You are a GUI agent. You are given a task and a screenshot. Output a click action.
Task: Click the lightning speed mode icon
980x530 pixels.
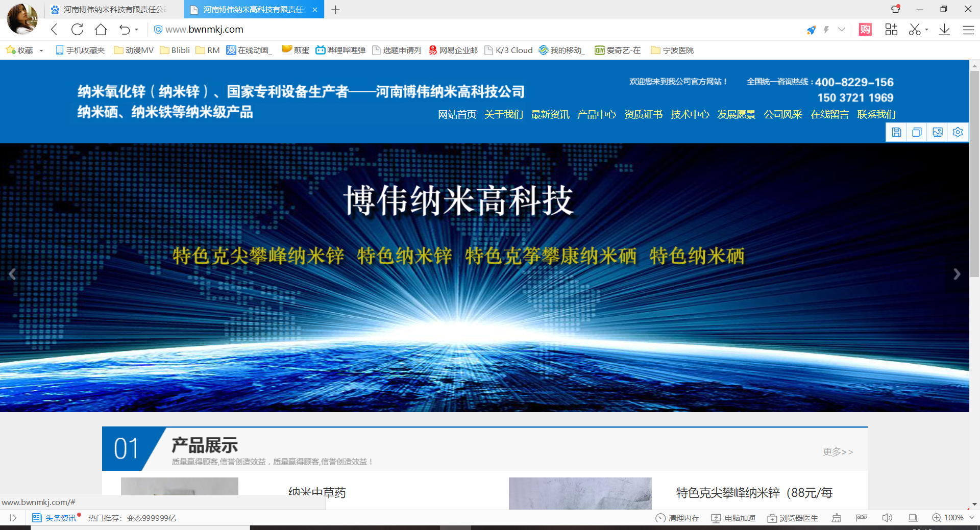point(826,30)
